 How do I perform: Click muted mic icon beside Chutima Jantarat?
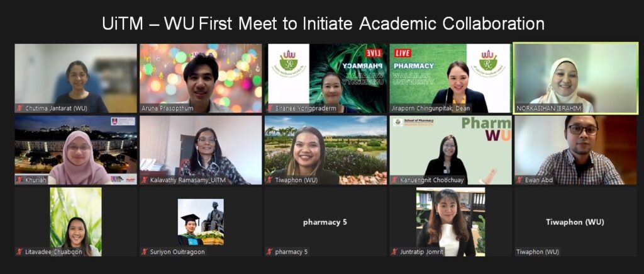click(19, 108)
